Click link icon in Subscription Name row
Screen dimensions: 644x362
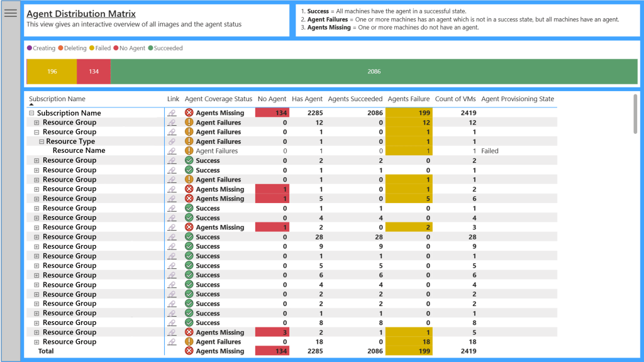coord(172,113)
